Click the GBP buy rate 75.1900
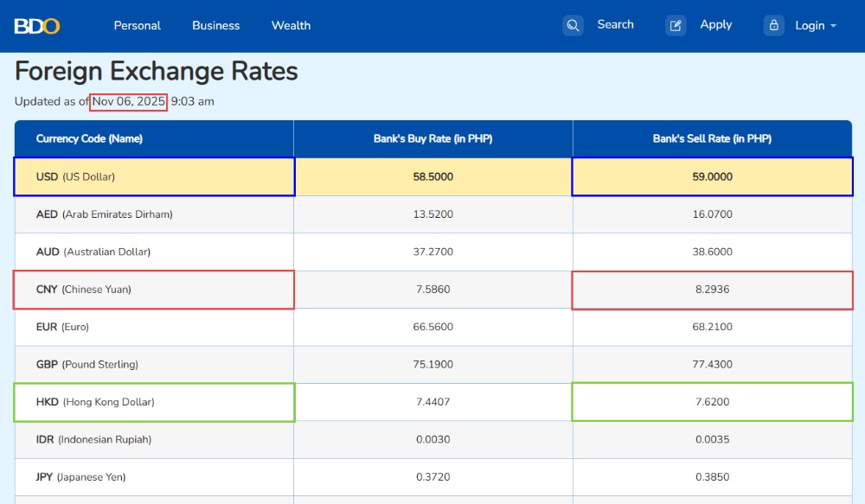 coord(432,364)
